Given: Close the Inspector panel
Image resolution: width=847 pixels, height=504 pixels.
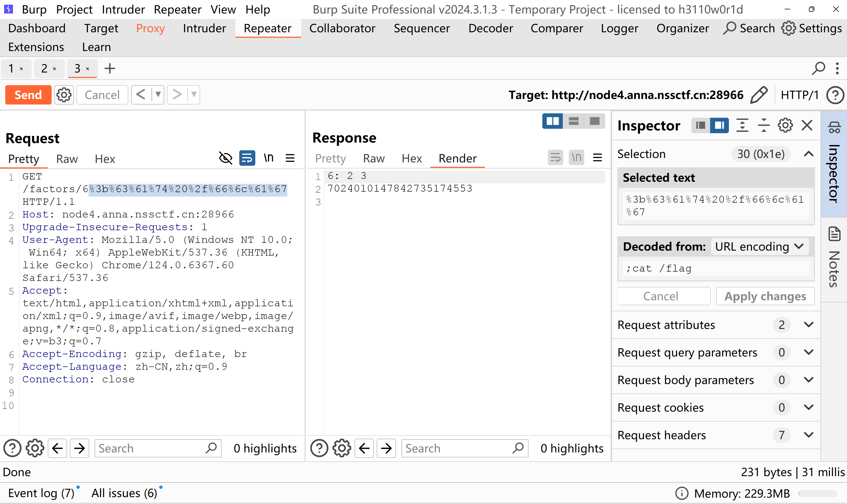Looking at the screenshot, I should (807, 125).
